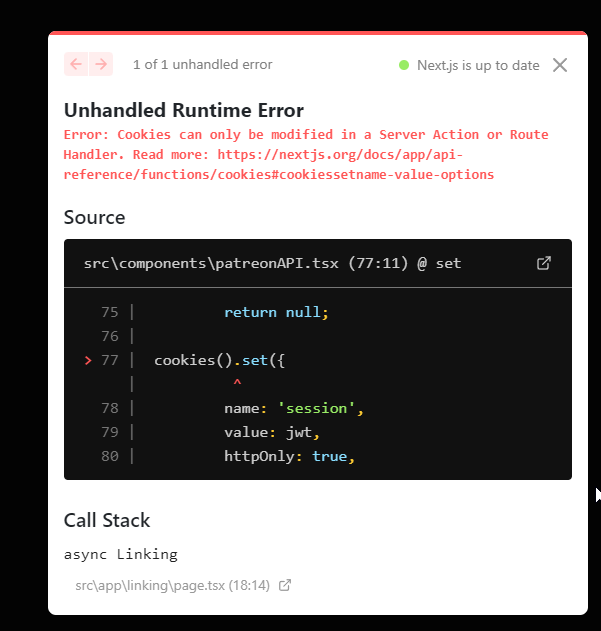Open patreonAPI.tsx in editor via icon

pos(544,263)
